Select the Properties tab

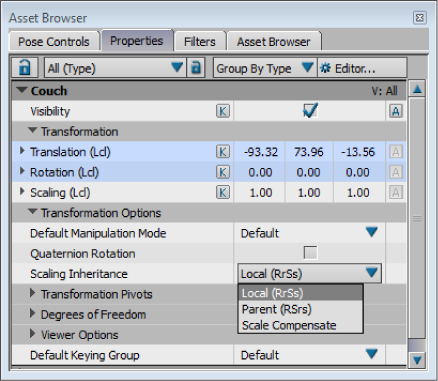point(137,41)
